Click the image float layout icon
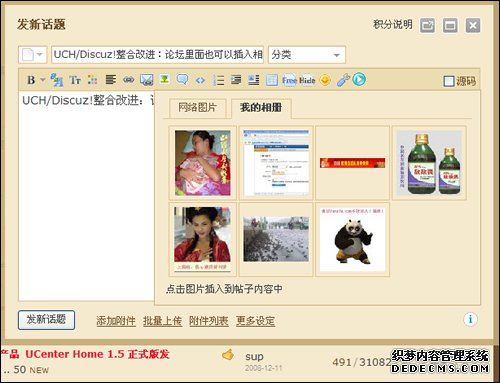This screenshot has height=383, width=500. 254,80
